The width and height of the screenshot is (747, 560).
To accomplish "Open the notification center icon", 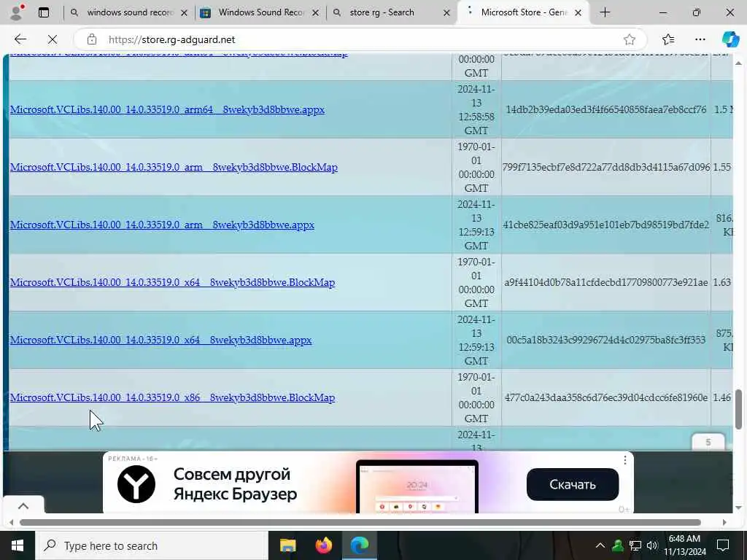I will [723, 545].
